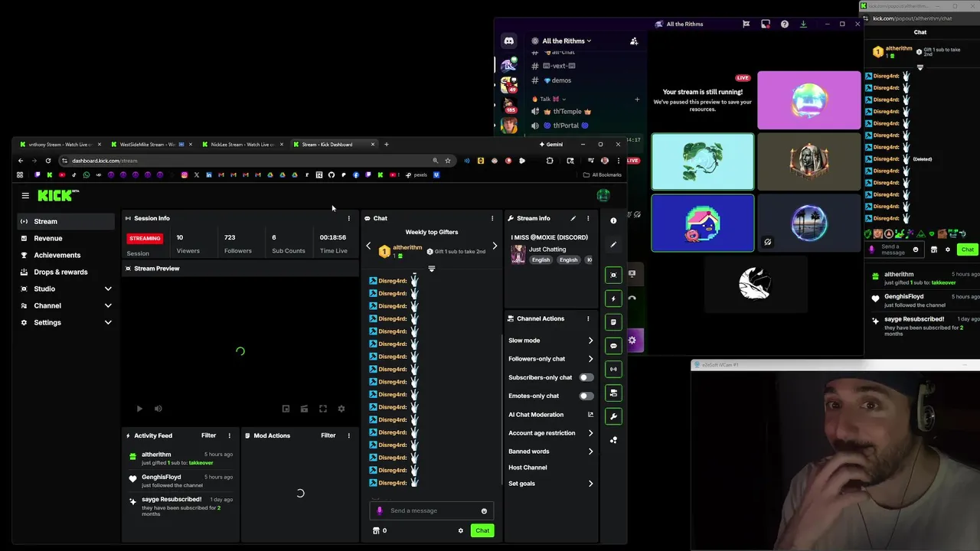Bookmark this page with star icon

coord(448,161)
